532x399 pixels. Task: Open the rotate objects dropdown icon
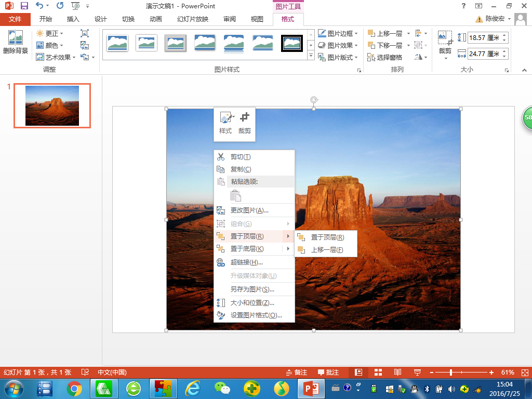point(421,57)
